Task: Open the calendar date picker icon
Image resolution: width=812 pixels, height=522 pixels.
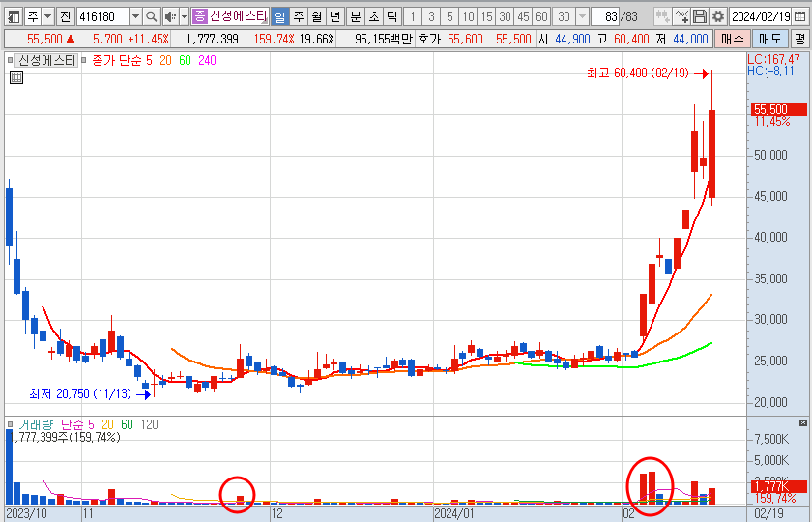Action: click(x=799, y=17)
